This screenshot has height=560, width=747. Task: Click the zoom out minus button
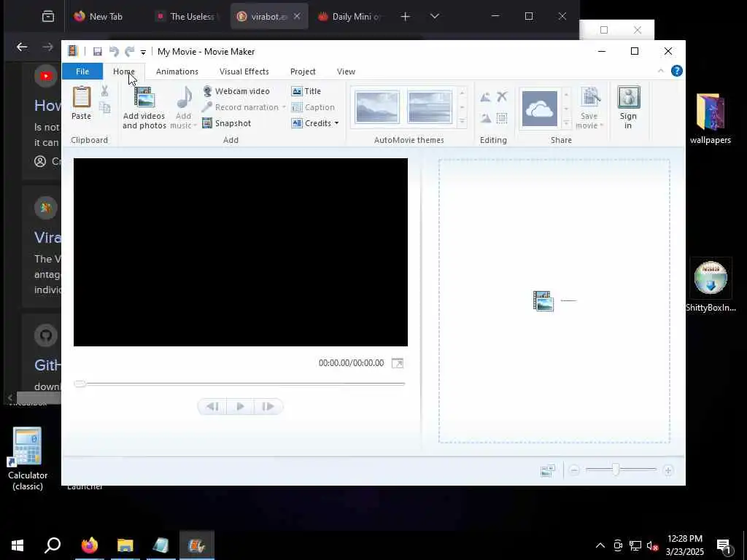pyautogui.click(x=574, y=470)
